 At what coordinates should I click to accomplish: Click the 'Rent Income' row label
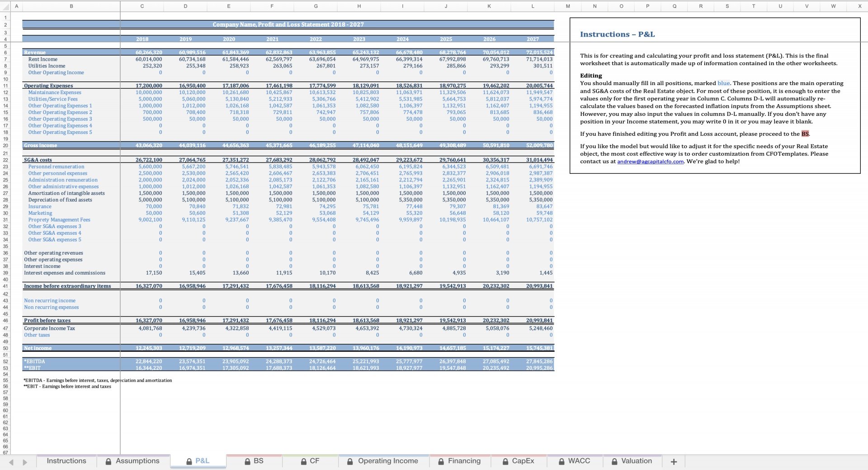coord(43,59)
